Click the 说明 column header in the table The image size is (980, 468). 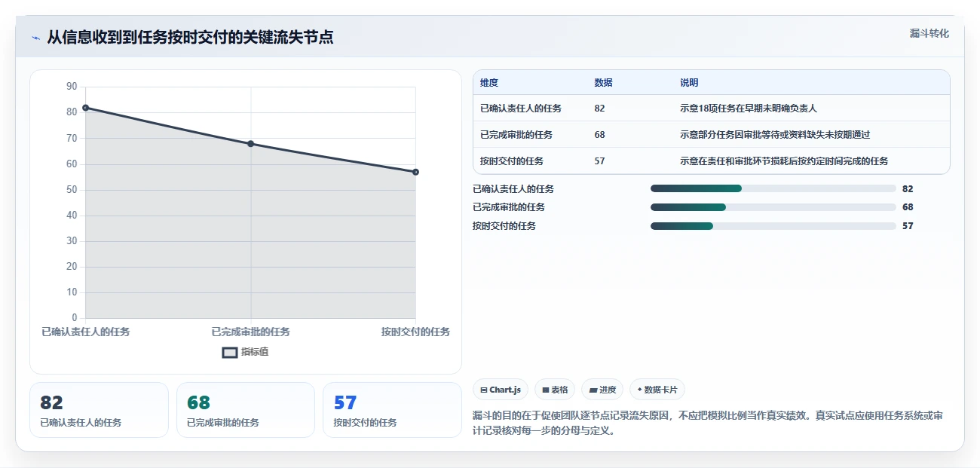[689, 83]
